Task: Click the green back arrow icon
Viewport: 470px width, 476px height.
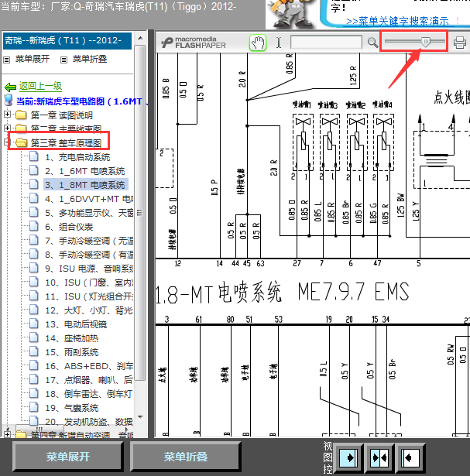Action: [x=10, y=87]
